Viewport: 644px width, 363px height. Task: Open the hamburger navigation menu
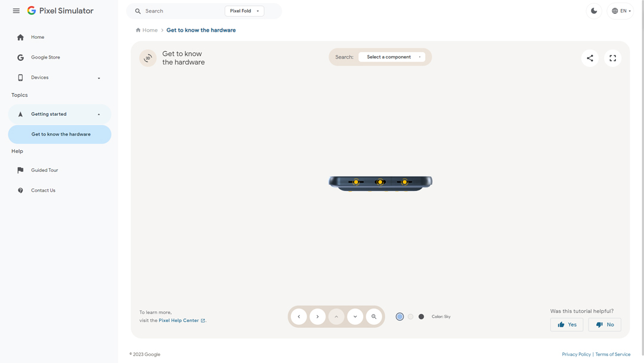(x=16, y=11)
